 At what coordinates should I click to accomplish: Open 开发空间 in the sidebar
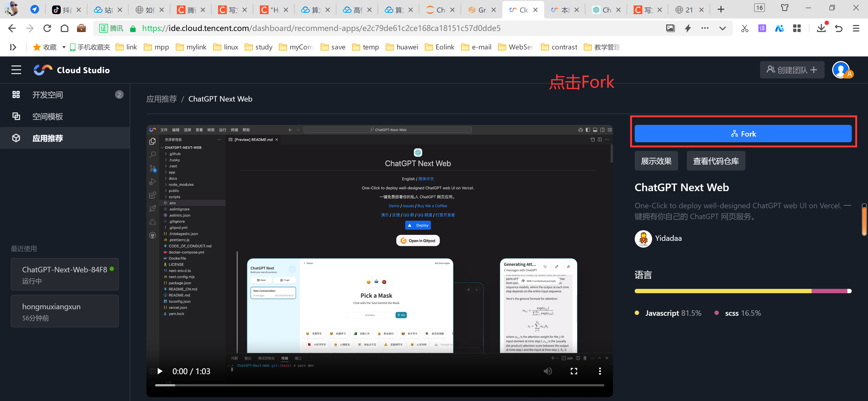[65, 95]
